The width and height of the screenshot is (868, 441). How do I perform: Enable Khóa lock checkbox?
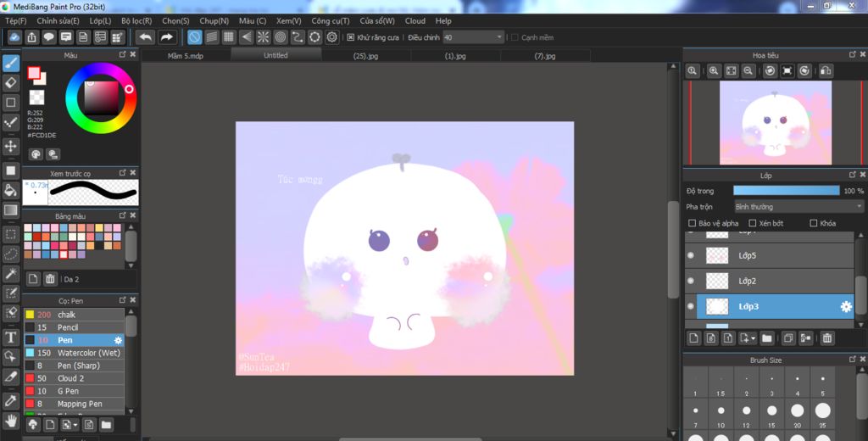[813, 223]
